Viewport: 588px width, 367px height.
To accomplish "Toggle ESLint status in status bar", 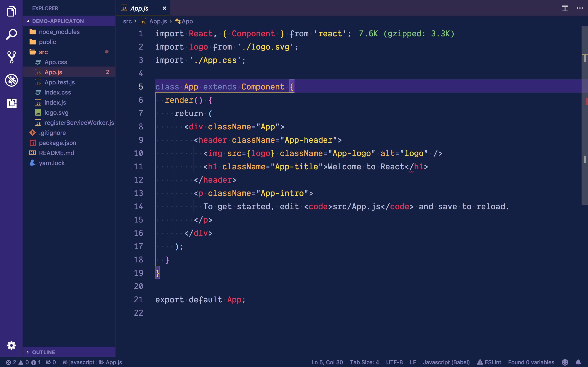I will (489, 362).
